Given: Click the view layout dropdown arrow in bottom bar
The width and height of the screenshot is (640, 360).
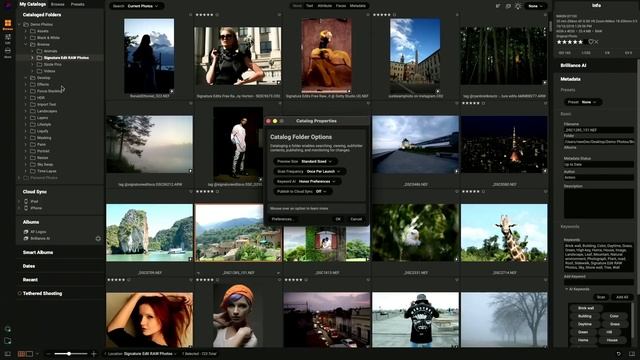Looking at the screenshot, I should pyautogui.click(x=37, y=354).
